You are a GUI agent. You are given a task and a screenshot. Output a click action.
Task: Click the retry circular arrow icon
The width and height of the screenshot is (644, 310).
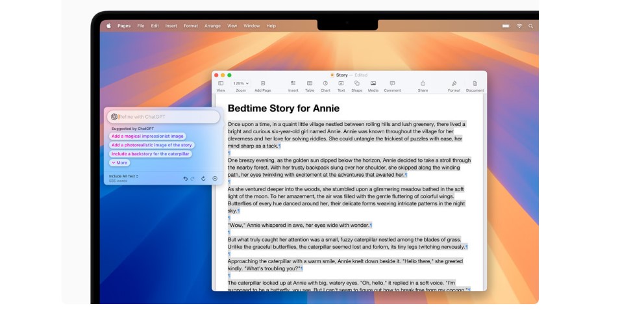point(203,179)
